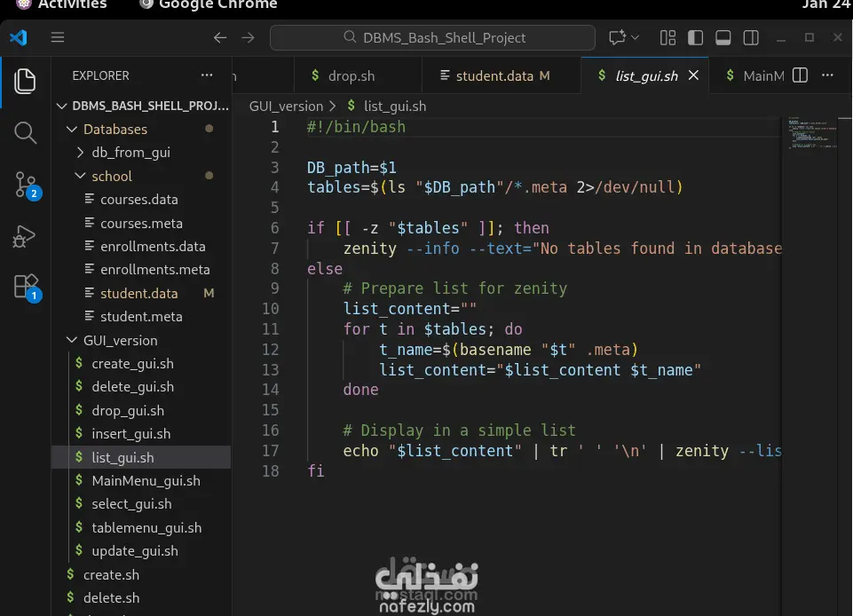The image size is (853, 616).
Task: Open student.meta file
Action: (143, 316)
